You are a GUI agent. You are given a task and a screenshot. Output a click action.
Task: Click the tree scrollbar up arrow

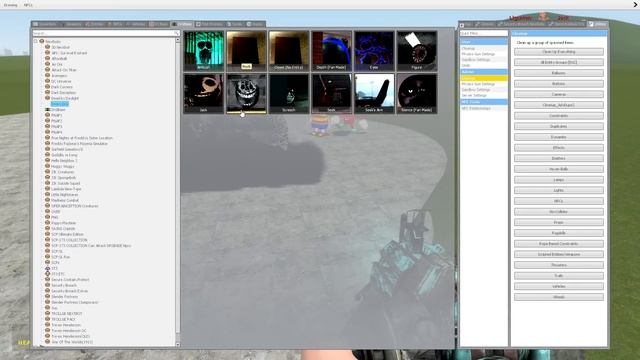pyautogui.click(x=178, y=40)
